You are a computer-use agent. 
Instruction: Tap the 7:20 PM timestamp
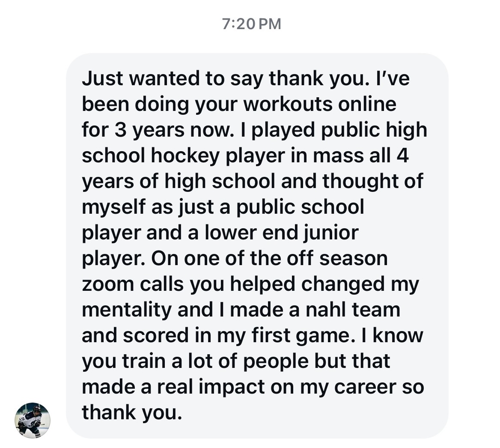(252, 24)
